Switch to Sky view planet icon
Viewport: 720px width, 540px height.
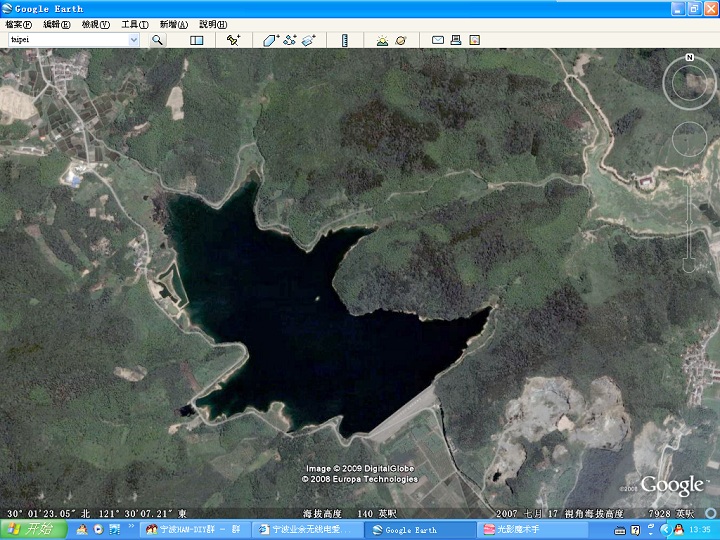(401, 40)
